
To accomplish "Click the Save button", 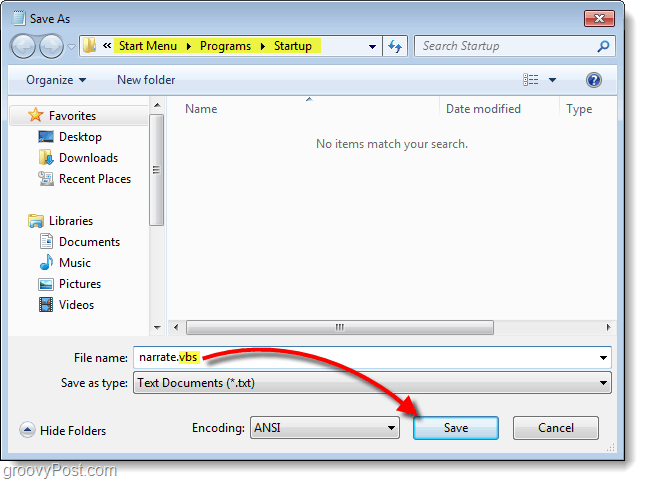I will 456,428.
